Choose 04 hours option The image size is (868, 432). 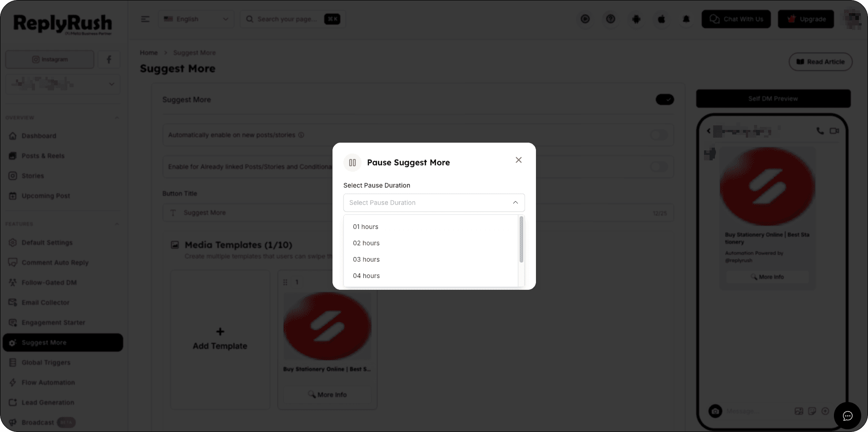point(431,276)
